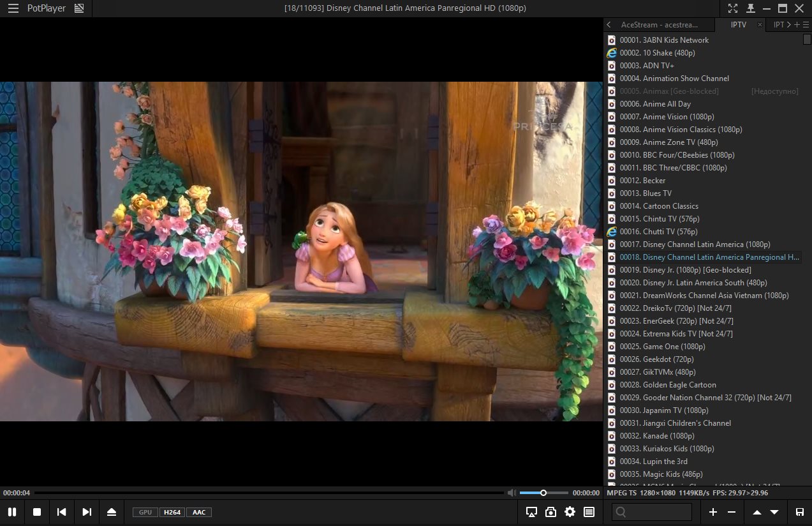Enter fullscreen using the expand arrows icon

(733, 8)
